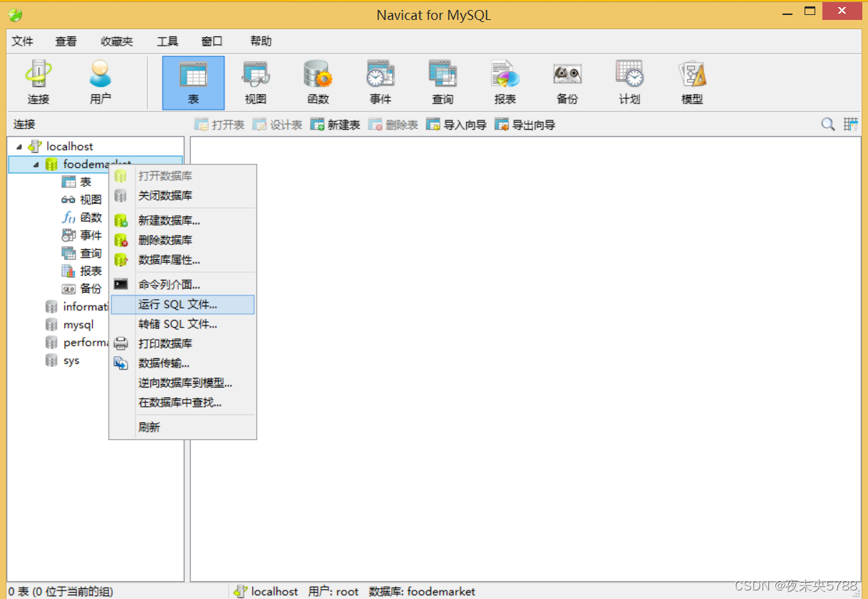Viewport: 868px width, 599px height.
Task: Select the 查询 node in the tree
Action: [91, 253]
